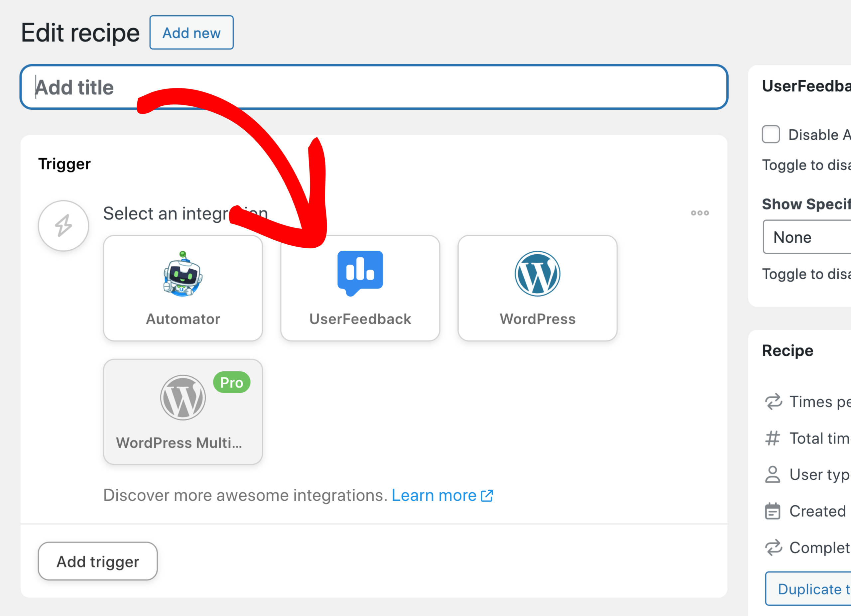Click the 'Discover more awesome integrations.' text
851x616 pixels.
tap(245, 496)
